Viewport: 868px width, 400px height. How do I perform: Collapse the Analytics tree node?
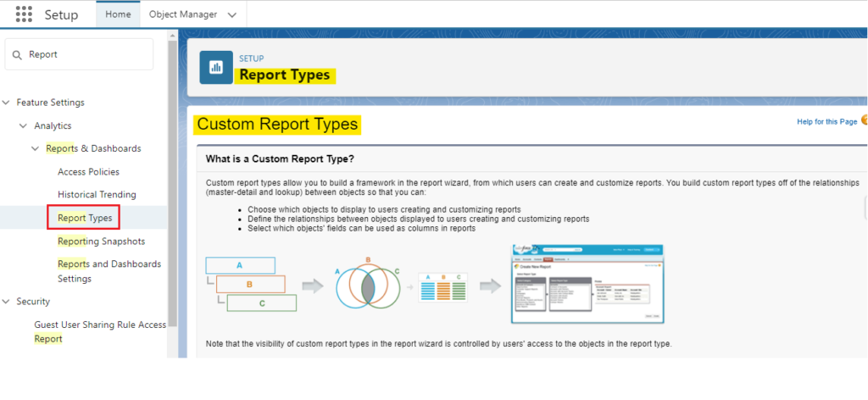click(23, 125)
